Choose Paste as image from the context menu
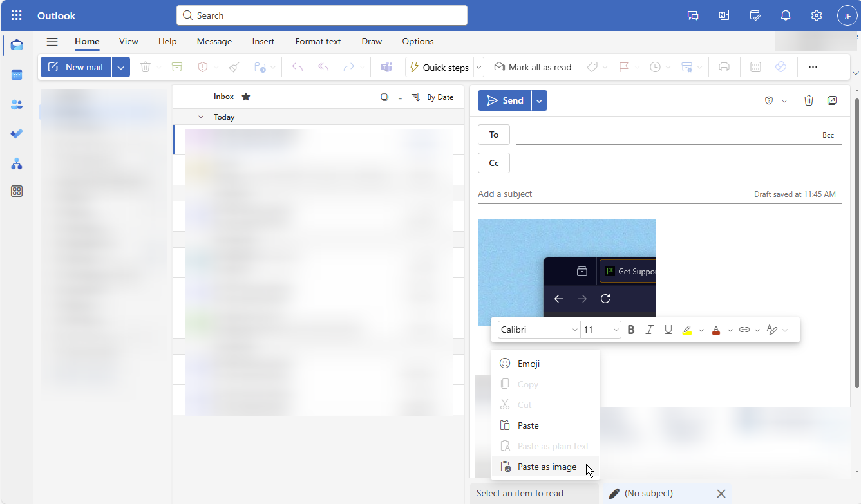 (x=545, y=467)
